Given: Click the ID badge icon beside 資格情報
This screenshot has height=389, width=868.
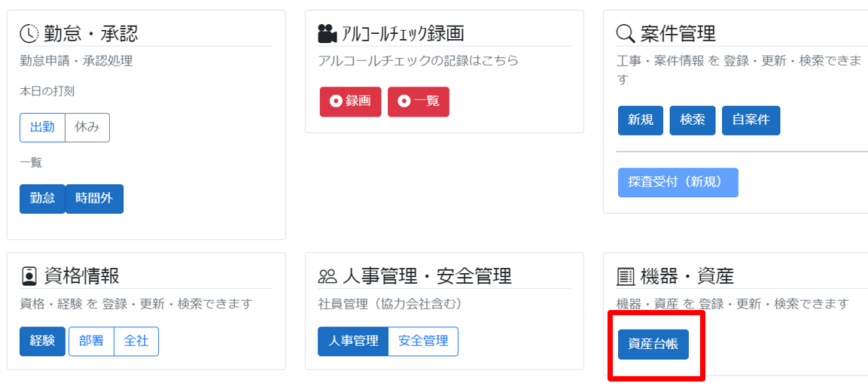Looking at the screenshot, I should 29,275.
